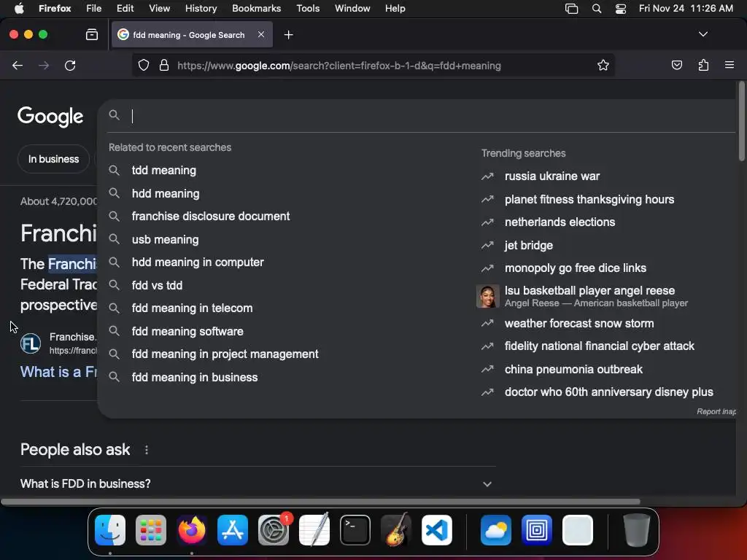Open trending search 'netherlands elections'
Image resolution: width=747 pixels, height=560 pixels.
click(560, 222)
